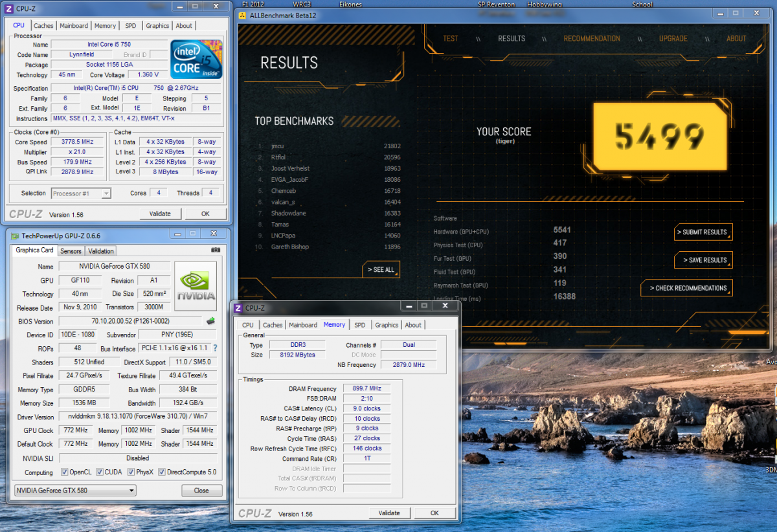Click the Gareth Bishop benchmark entry
Viewport: 777px width, 532px height.
point(330,247)
